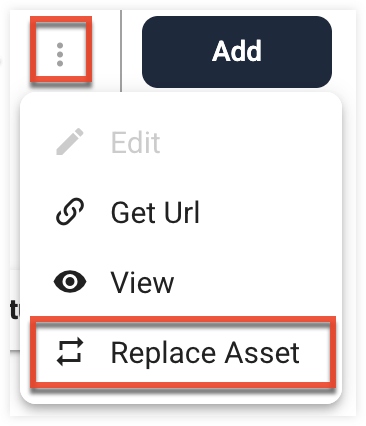Screen dimensions: 366x426
Task: Click the "Add" text label
Action: (x=237, y=51)
